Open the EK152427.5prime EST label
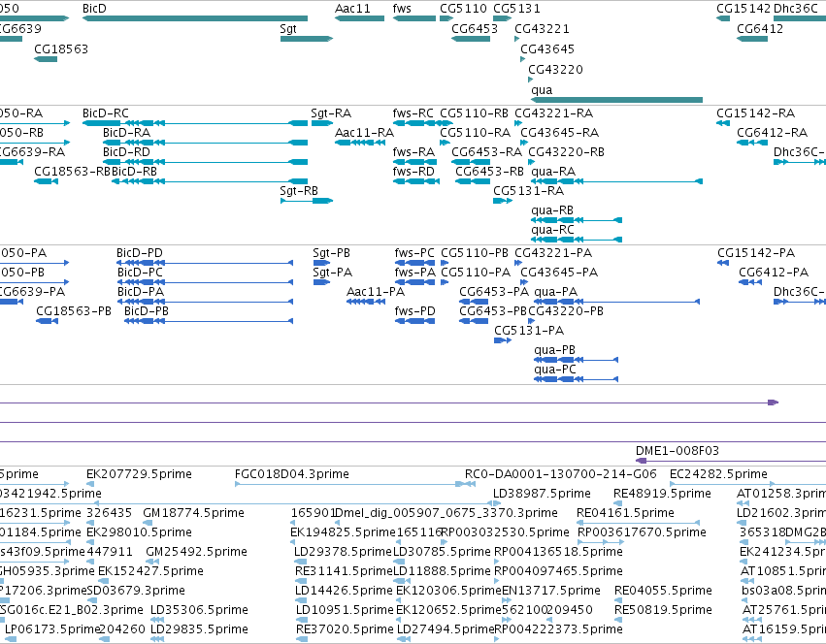 click(150, 571)
